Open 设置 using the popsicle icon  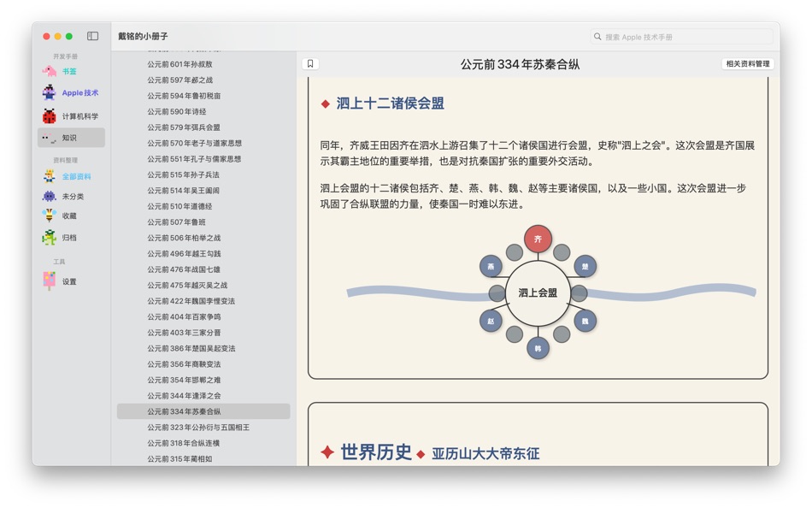click(x=49, y=279)
